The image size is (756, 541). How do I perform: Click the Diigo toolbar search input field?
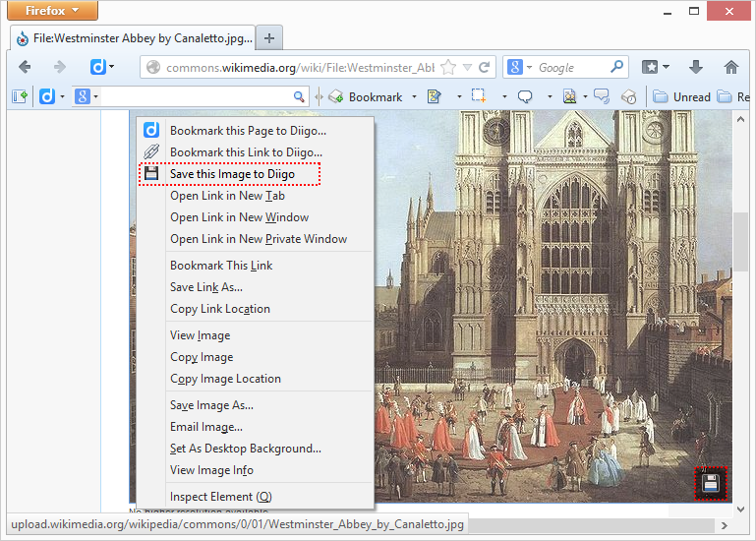pyautogui.click(x=197, y=97)
